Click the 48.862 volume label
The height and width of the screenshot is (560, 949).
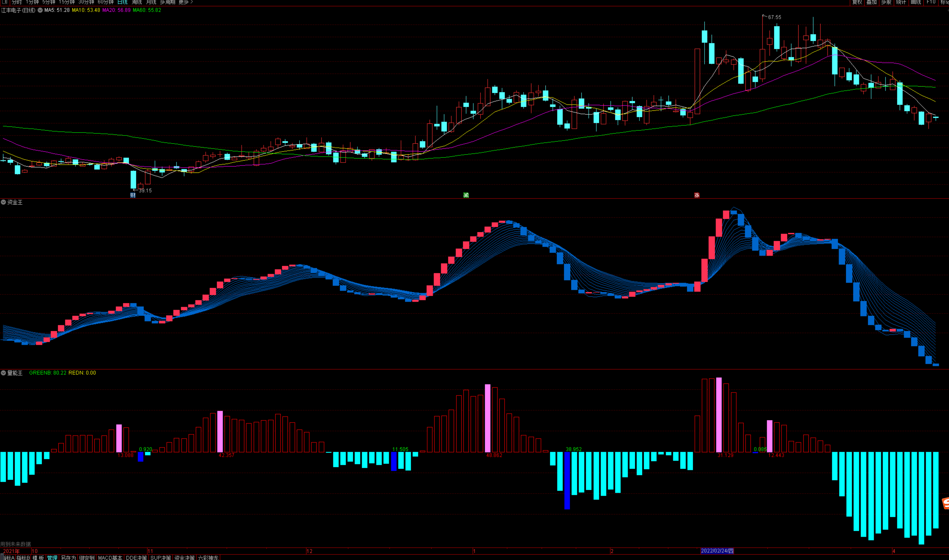point(494,455)
